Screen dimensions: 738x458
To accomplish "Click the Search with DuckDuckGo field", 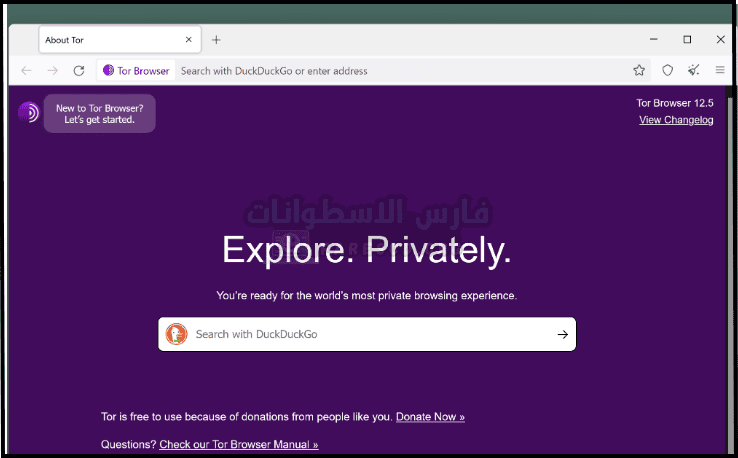I will point(370,335).
